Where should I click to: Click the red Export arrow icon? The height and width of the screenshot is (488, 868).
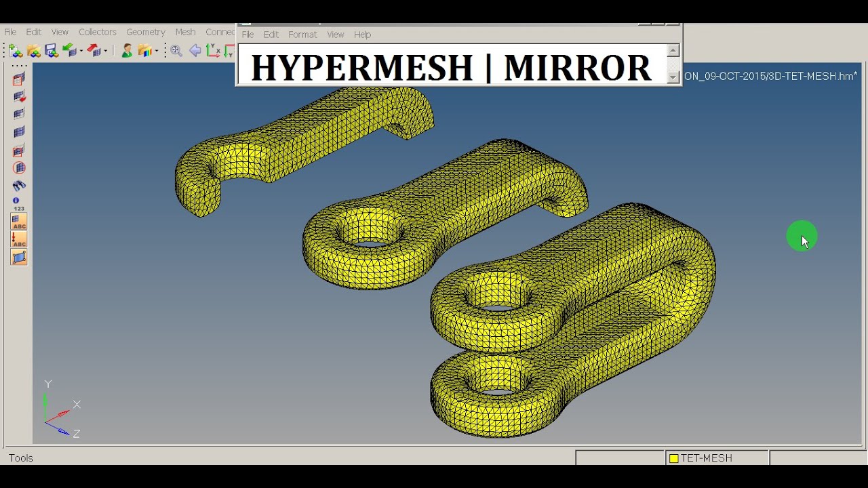[x=94, y=51]
